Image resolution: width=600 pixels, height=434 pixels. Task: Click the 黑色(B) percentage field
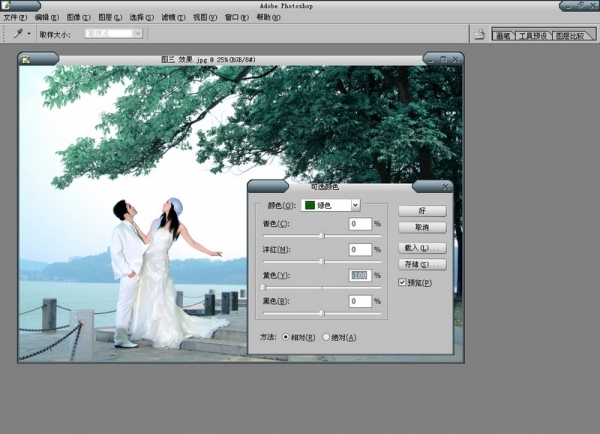(360, 301)
